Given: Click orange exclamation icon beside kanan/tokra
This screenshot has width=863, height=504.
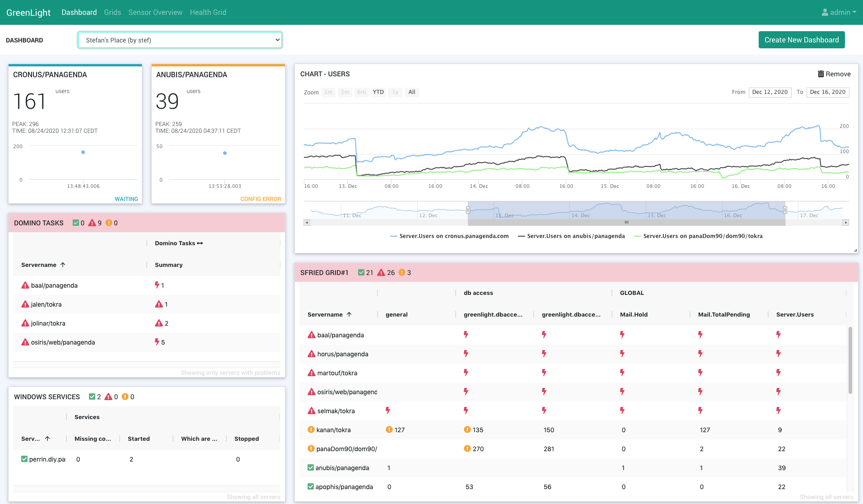Looking at the screenshot, I should tap(311, 430).
